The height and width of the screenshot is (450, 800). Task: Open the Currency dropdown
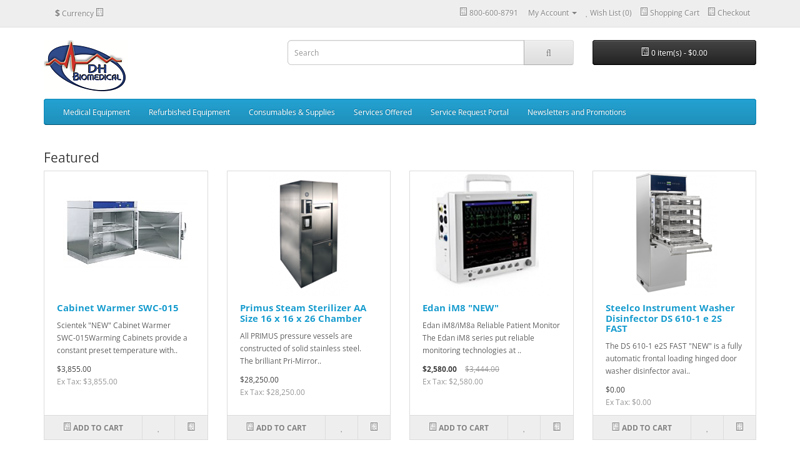[x=79, y=13]
